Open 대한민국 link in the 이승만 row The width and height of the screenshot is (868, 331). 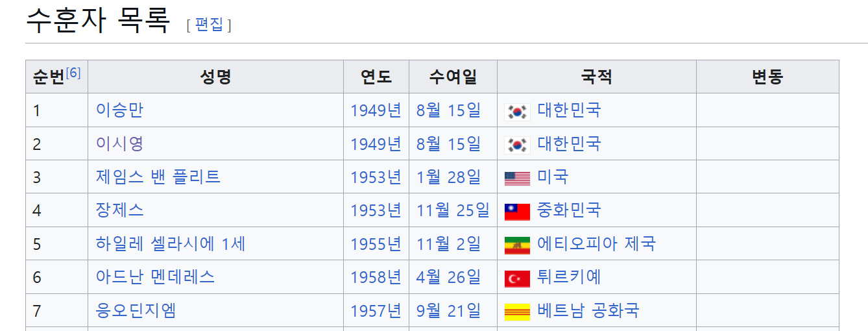[x=569, y=110]
